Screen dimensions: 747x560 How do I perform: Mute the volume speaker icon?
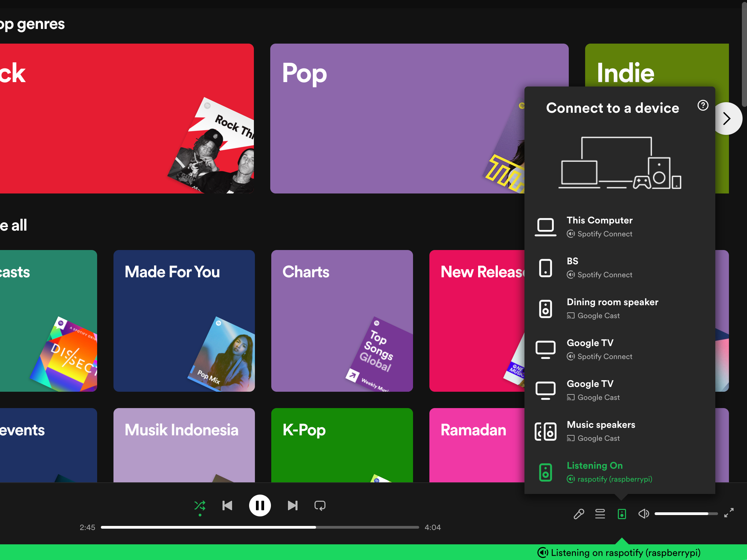[643, 514]
